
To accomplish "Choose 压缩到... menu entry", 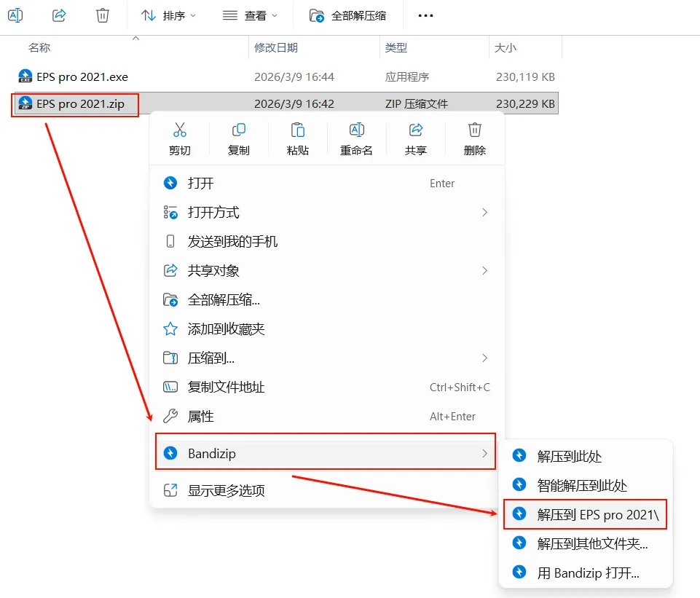I will pyautogui.click(x=327, y=358).
